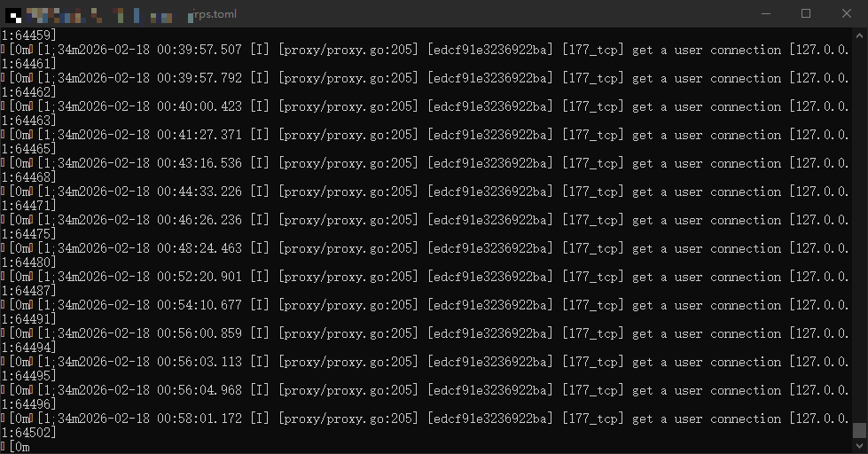Viewport: 868px width, 454px height.
Task: Click the scrollbar down arrow
Action: 859,446
